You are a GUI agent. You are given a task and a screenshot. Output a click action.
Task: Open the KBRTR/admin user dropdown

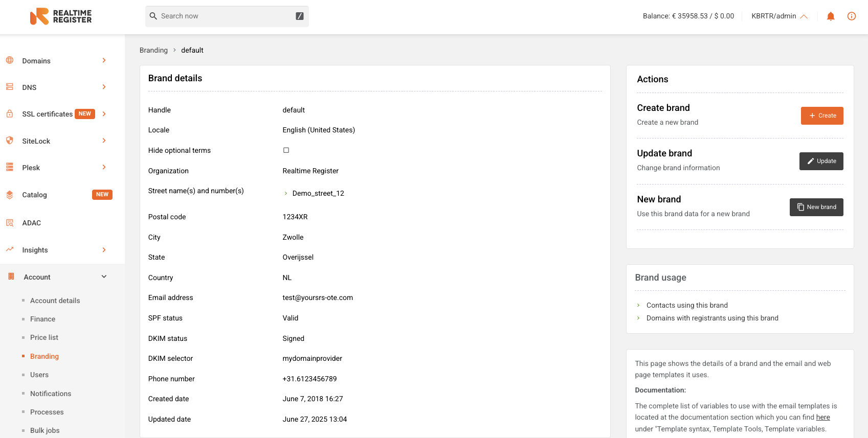(x=779, y=16)
